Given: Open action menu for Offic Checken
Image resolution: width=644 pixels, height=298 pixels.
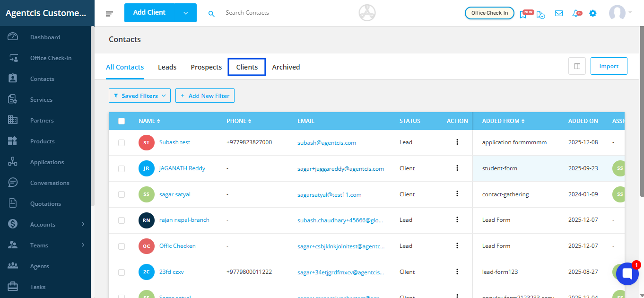Looking at the screenshot, I should [457, 245].
